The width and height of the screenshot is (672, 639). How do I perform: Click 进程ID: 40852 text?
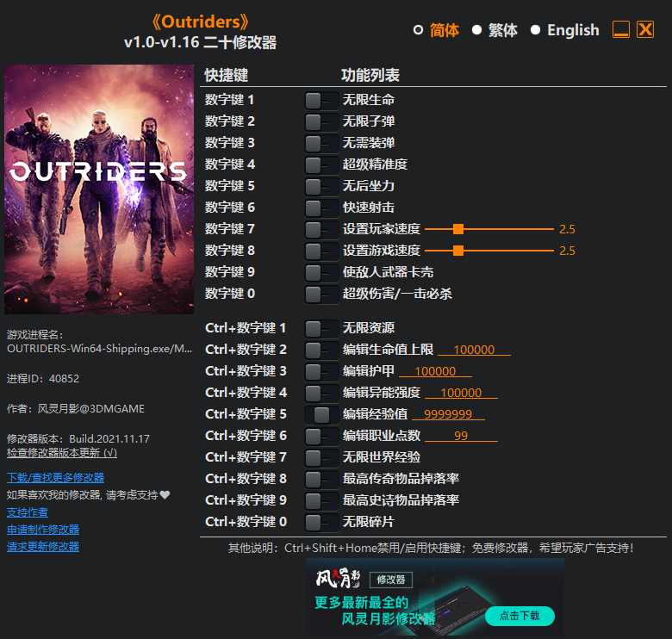[43, 379]
